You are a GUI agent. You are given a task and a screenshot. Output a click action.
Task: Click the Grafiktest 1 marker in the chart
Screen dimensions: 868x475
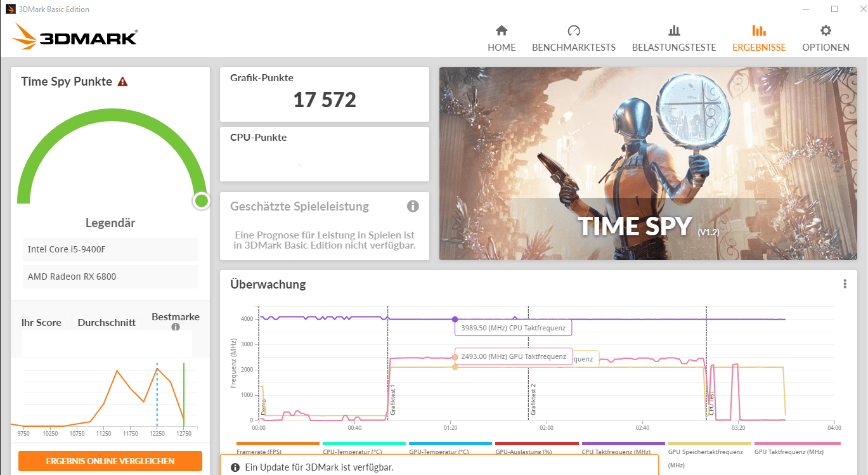pos(393,400)
